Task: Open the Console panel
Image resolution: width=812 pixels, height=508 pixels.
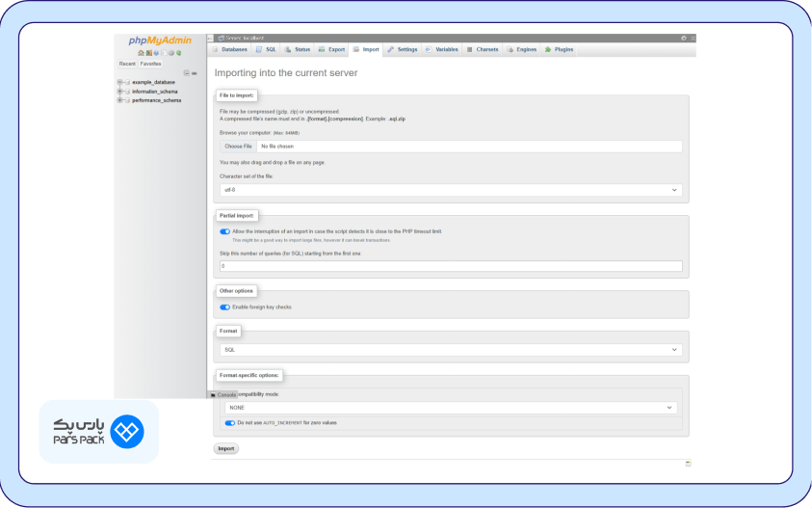Action: (223, 395)
